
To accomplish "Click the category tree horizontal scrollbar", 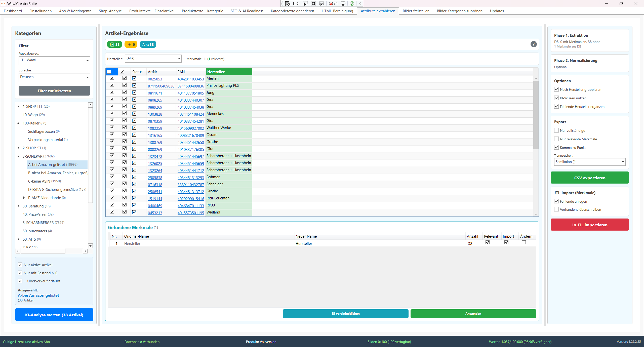I will (x=43, y=251).
